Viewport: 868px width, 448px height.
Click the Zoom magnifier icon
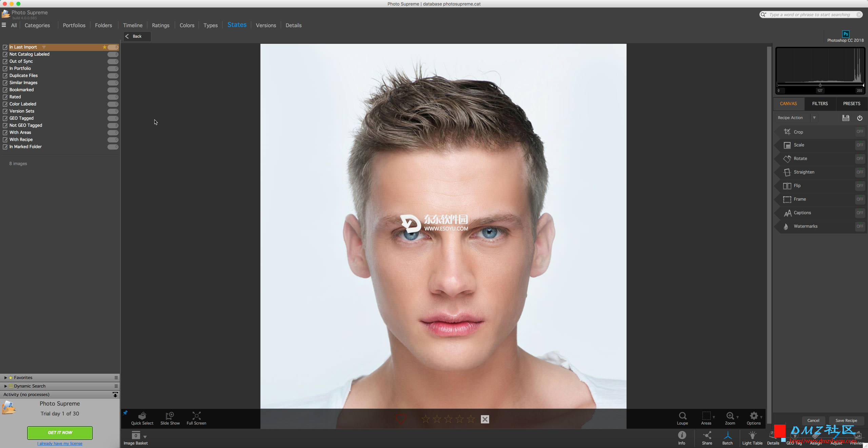coord(730,416)
